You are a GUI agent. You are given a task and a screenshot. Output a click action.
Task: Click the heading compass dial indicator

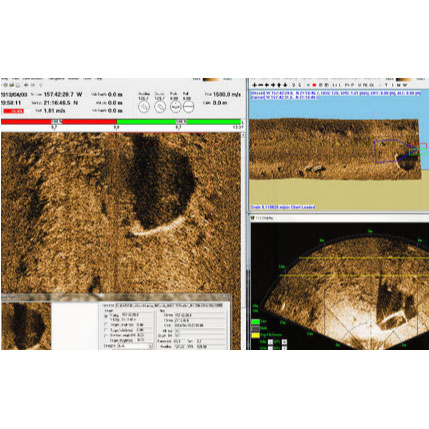click(x=144, y=107)
